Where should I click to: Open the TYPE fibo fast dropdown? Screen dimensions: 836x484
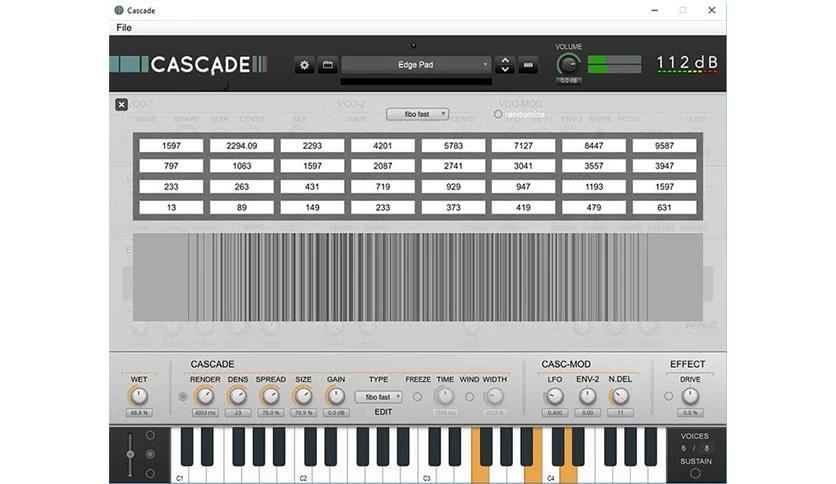click(379, 397)
